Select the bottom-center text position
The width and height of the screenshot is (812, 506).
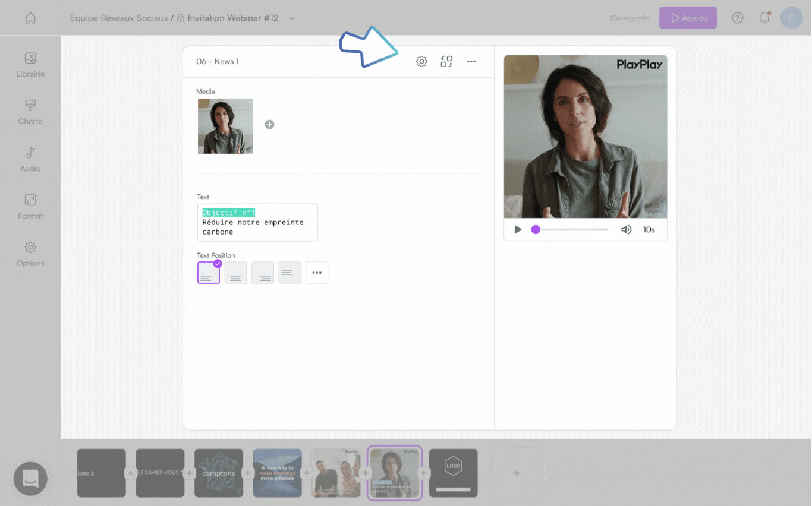[x=235, y=273]
